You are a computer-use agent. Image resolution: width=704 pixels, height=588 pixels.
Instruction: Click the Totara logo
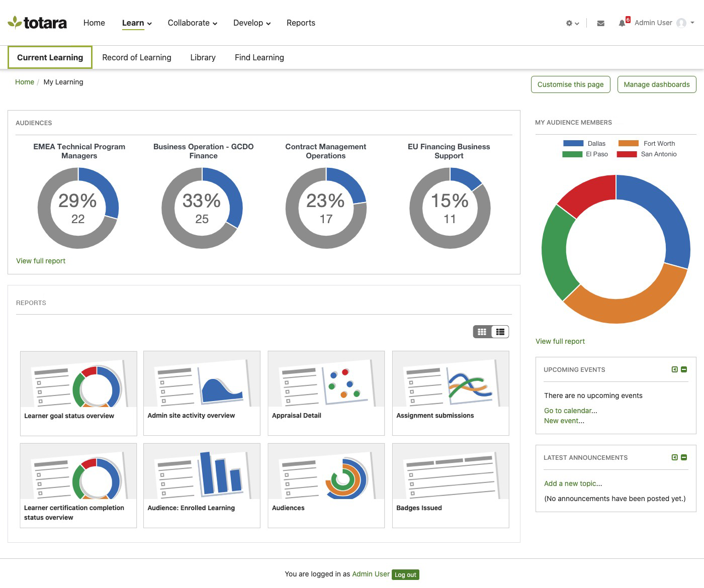[38, 22]
